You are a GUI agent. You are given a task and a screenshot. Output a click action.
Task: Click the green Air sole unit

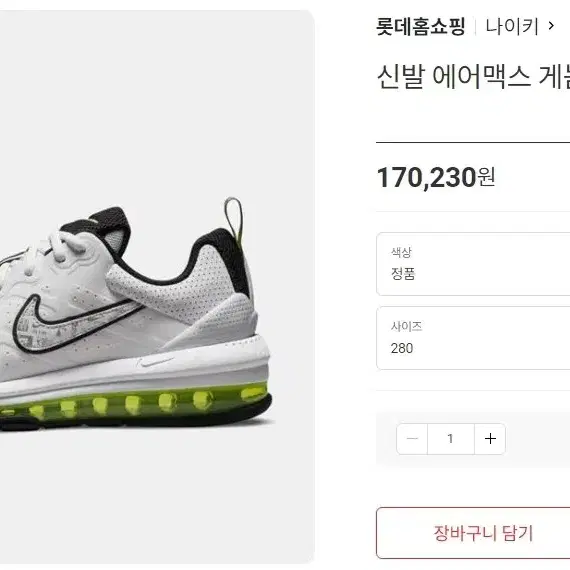click(135, 402)
